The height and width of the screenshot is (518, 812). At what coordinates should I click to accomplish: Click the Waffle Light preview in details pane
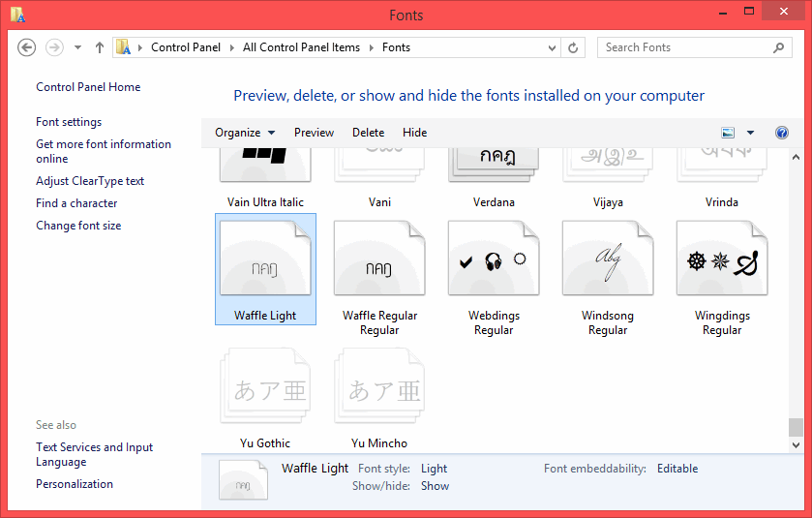[243, 479]
